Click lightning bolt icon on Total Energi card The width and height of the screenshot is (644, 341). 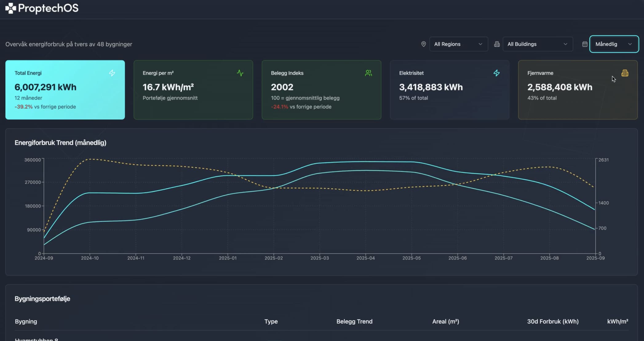(112, 73)
